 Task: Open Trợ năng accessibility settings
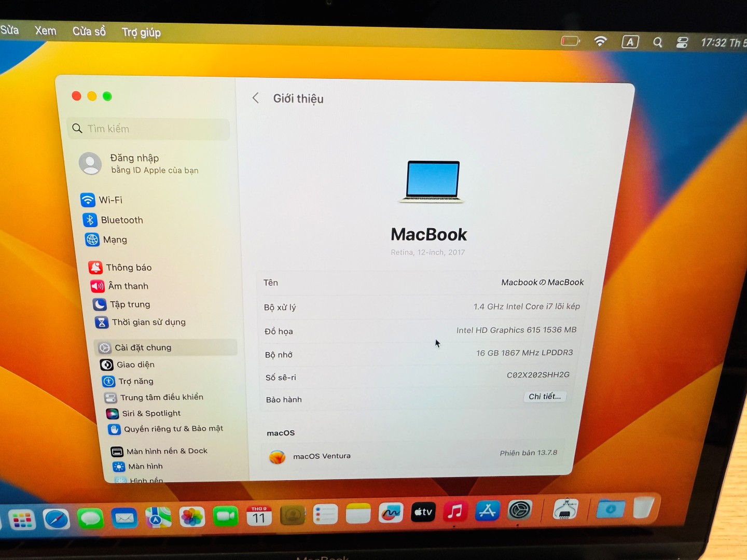pyautogui.click(x=128, y=381)
